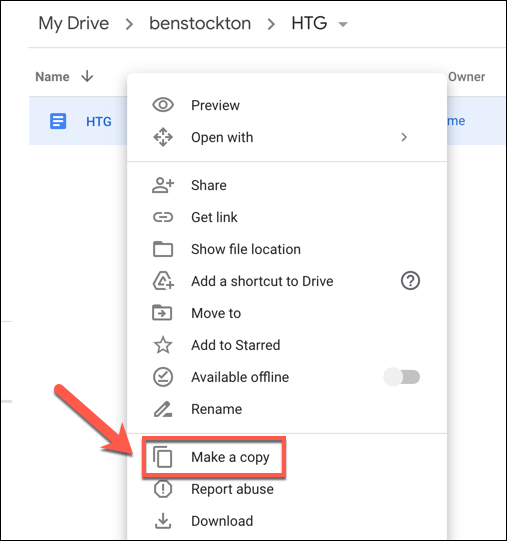
Task: Open benstockton breadcrumb folder
Action: point(200,23)
